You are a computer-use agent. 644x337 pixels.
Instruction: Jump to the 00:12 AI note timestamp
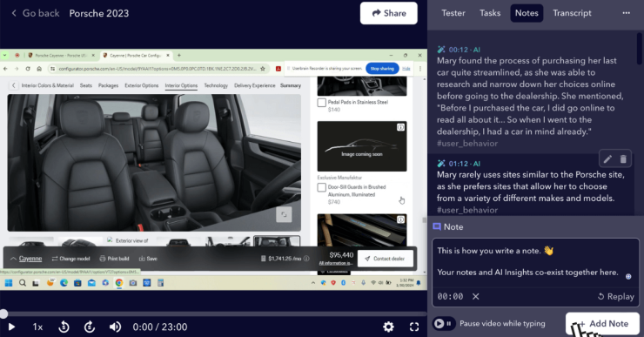[x=459, y=50]
